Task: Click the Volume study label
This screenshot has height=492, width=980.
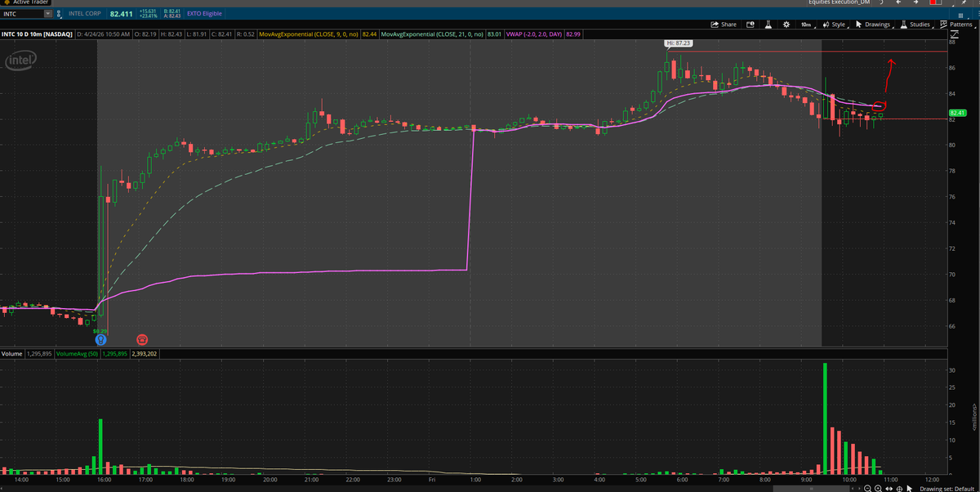Action: [x=11, y=354]
